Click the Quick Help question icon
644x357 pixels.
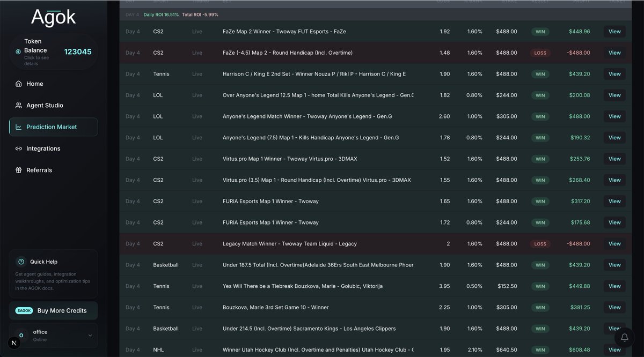[21, 262]
